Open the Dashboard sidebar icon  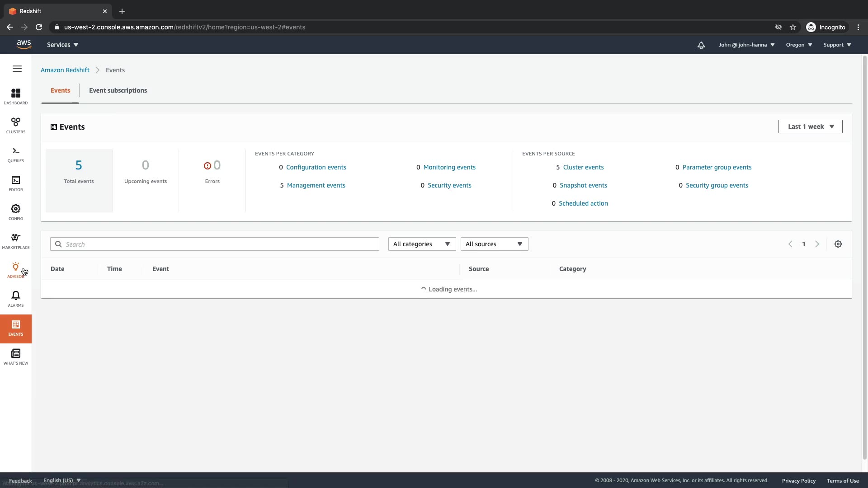tap(16, 96)
